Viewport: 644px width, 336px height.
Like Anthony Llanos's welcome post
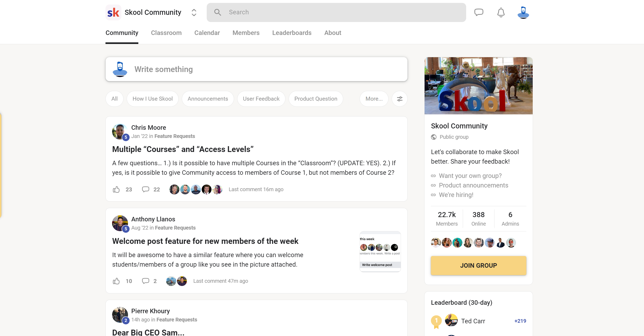click(x=116, y=281)
